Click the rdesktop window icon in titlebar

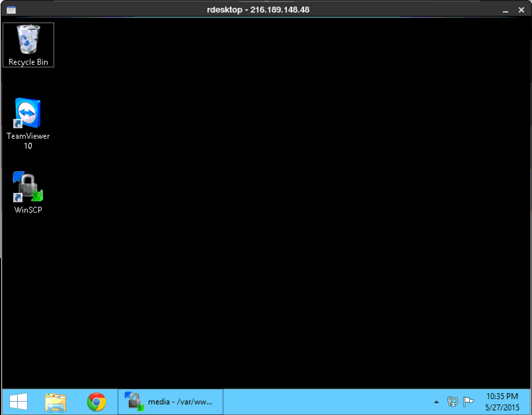coord(11,10)
